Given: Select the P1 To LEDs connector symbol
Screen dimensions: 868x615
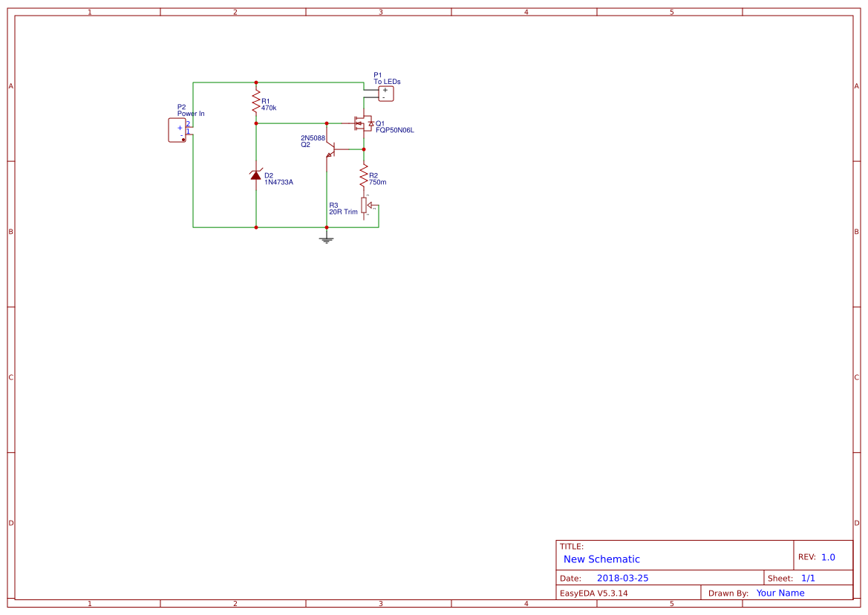Looking at the screenshot, I should pyautogui.click(x=385, y=92).
